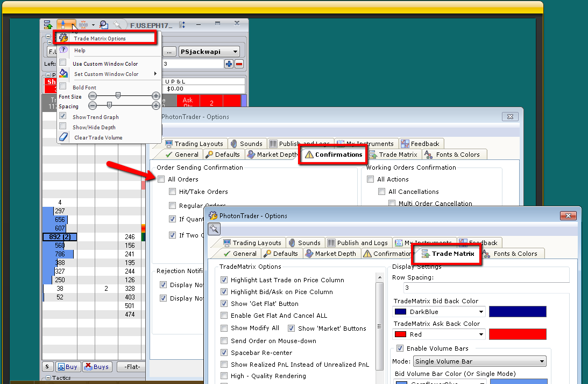Viewport: 588px width, 384px height.
Task: Check the All Actions checkbox in Working Orders Confirmation
Action: (x=371, y=179)
